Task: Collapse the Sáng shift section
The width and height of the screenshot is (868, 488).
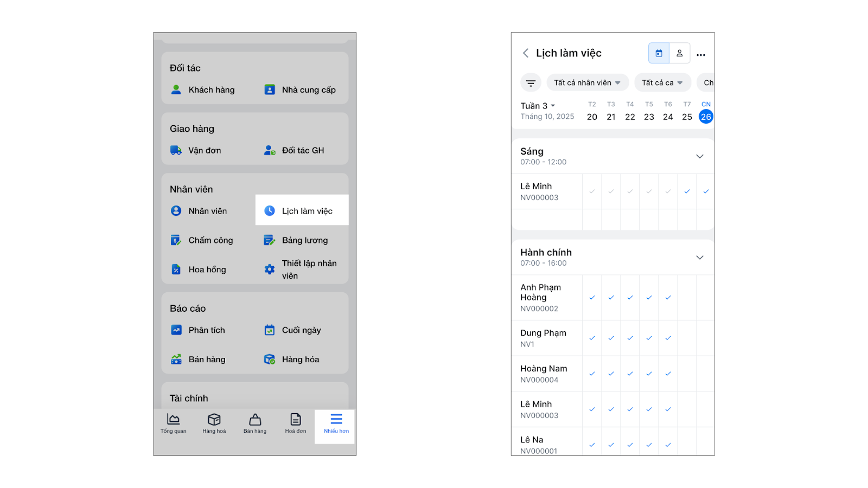Action: coord(699,156)
